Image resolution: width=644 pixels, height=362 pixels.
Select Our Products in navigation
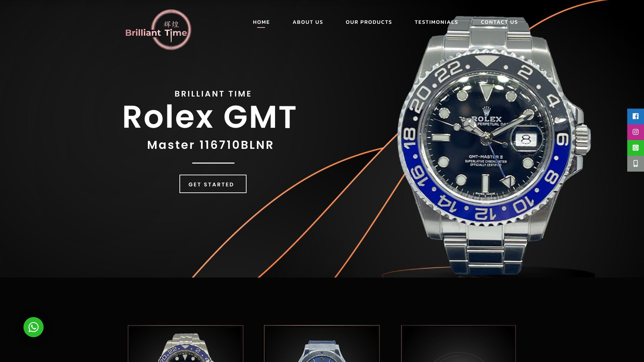369,22
